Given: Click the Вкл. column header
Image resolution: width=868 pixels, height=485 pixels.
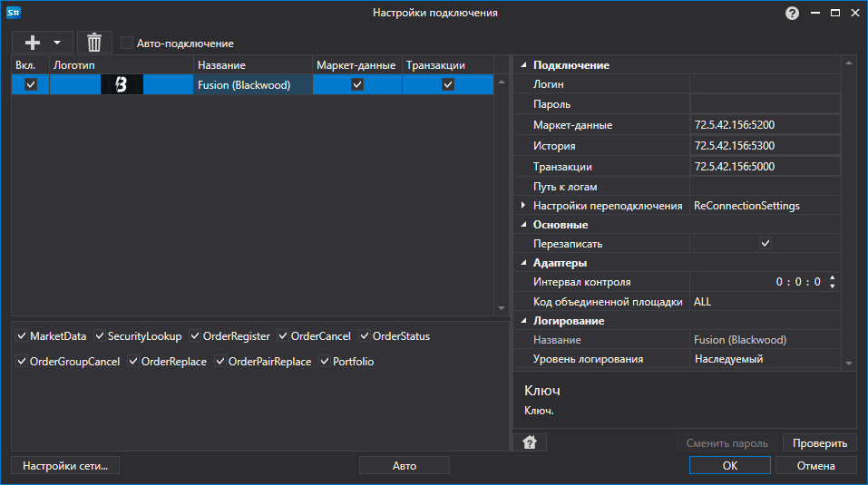Looking at the screenshot, I should tap(31, 64).
